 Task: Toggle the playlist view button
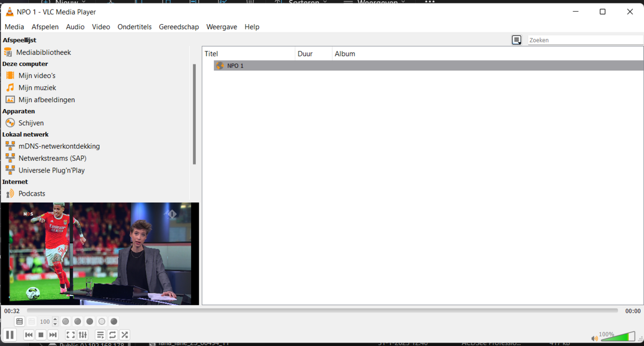(x=100, y=335)
